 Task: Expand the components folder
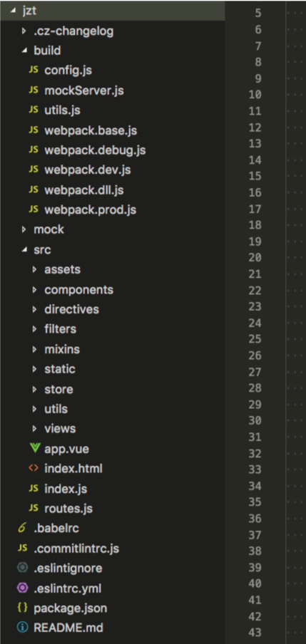(34, 289)
